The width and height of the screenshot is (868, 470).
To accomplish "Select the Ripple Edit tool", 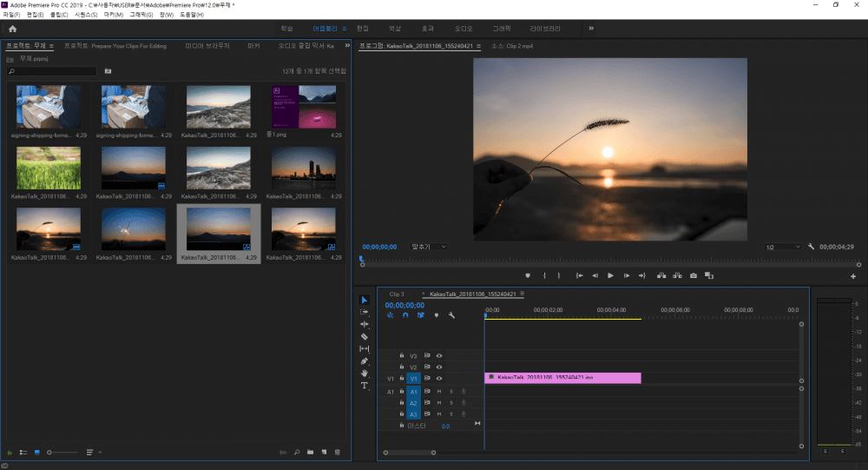I will click(365, 324).
